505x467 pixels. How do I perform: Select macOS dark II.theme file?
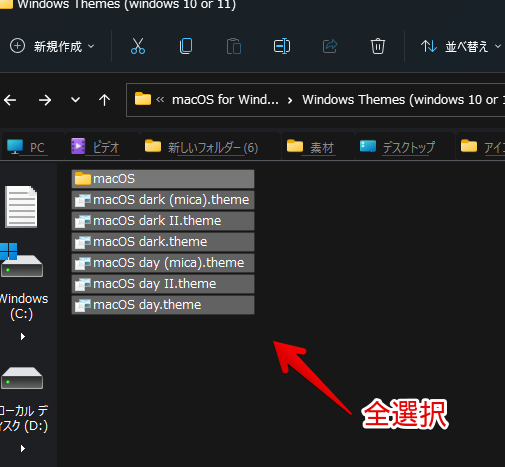click(x=163, y=221)
